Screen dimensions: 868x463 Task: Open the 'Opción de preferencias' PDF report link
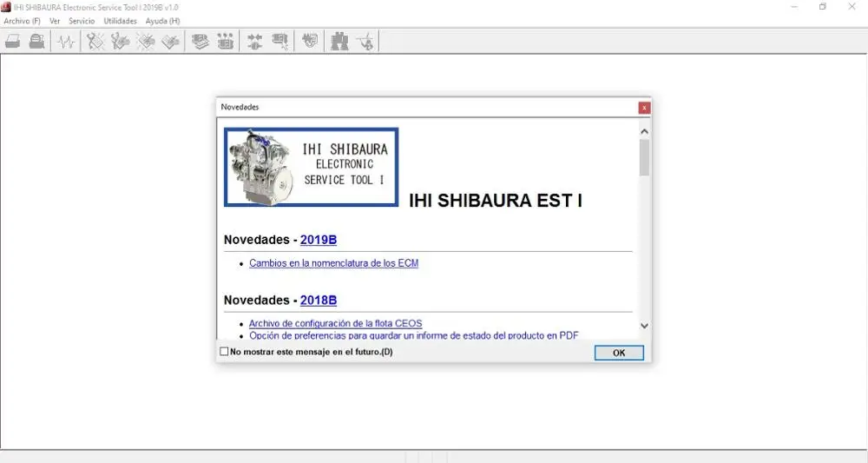pyautogui.click(x=413, y=335)
